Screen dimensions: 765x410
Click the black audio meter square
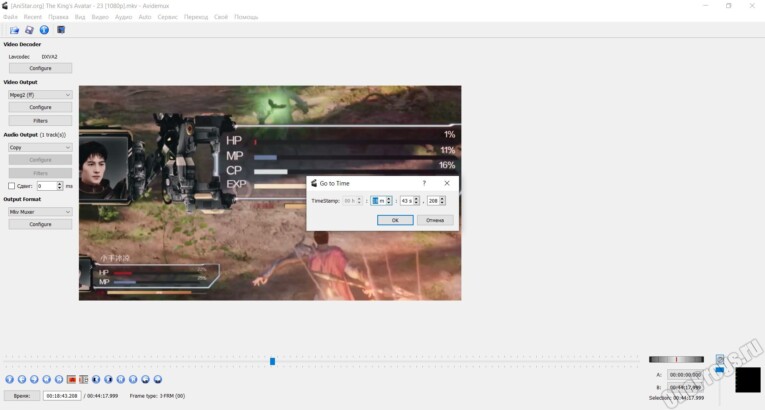pos(748,380)
